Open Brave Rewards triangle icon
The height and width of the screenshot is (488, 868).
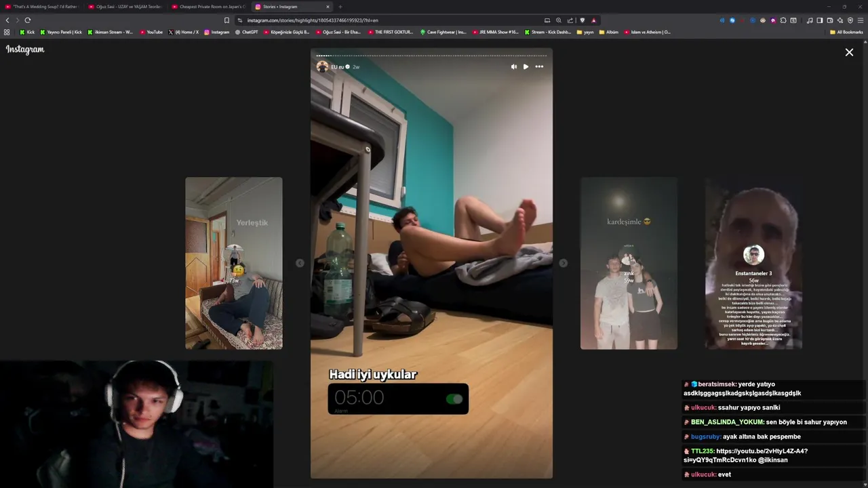tap(593, 20)
